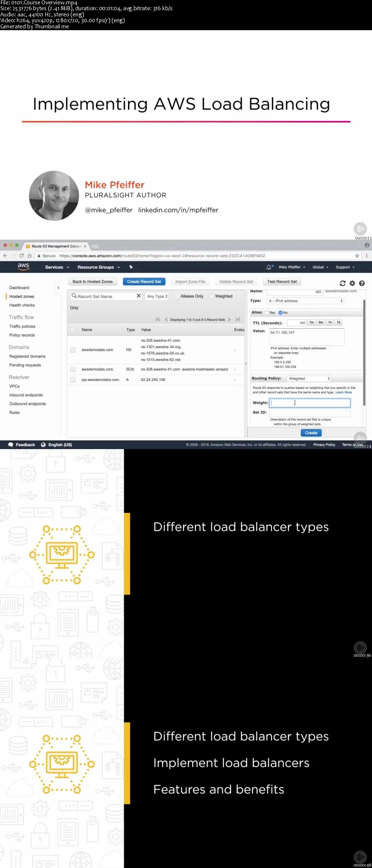
Task: Check the awsdemolabs.com NS record row
Action: point(73,350)
